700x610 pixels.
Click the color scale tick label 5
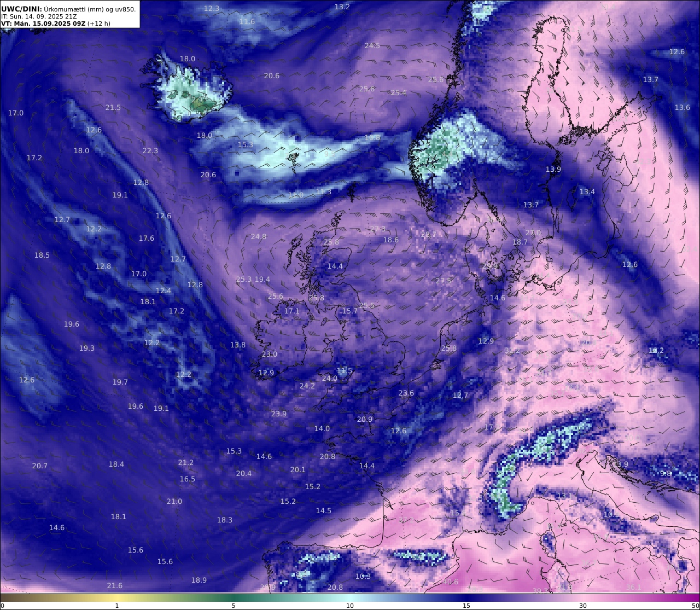(x=234, y=606)
